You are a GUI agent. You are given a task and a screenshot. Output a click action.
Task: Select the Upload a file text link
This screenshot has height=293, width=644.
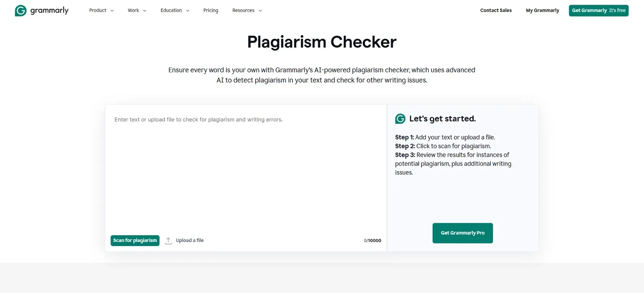point(190,240)
